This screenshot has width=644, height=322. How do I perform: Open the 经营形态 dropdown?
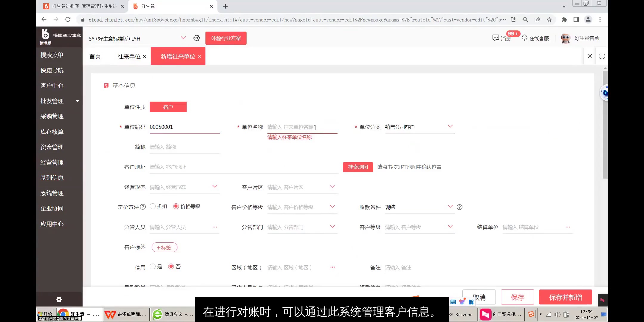click(x=214, y=186)
